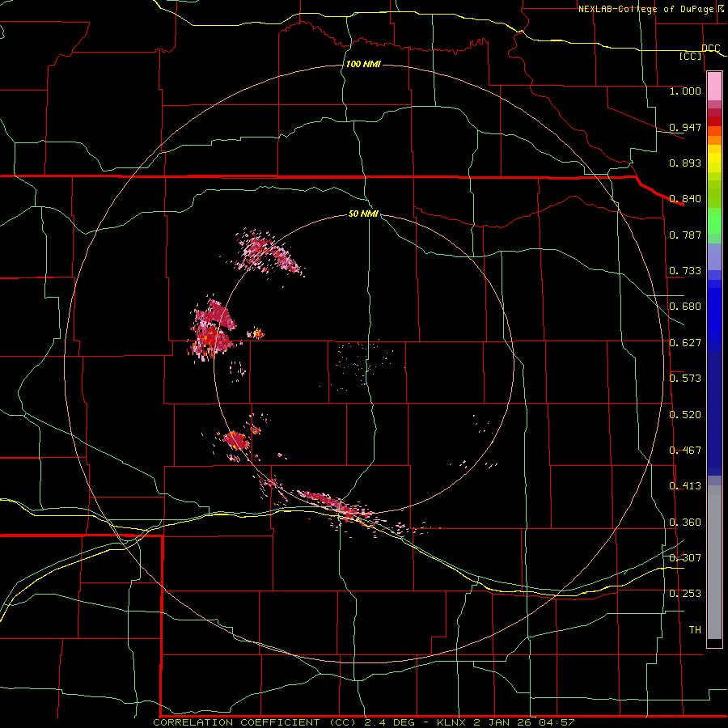Viewport: 728px width, 728px height.
Task: Click the 0.680 color scale label
Action: (685, 306)
